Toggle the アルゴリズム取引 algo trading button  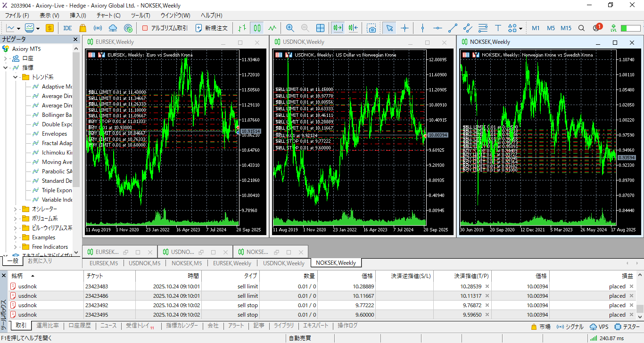pos(165,28)
